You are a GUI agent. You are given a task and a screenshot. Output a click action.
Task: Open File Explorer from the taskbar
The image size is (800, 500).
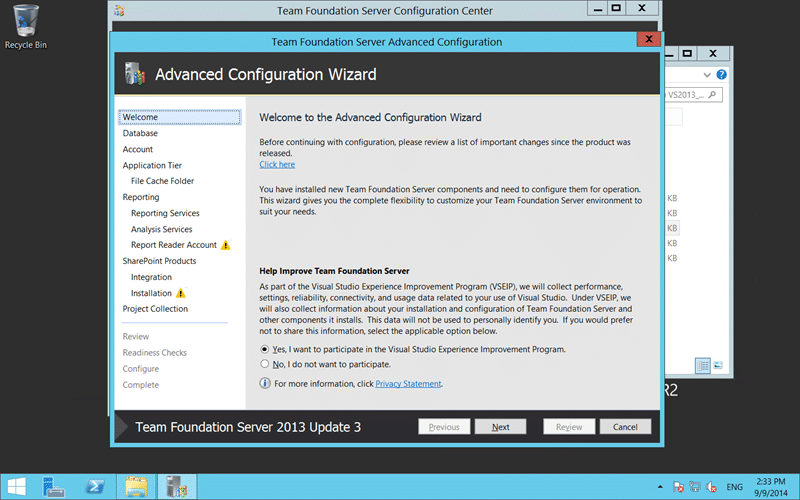tap(136, 487)
